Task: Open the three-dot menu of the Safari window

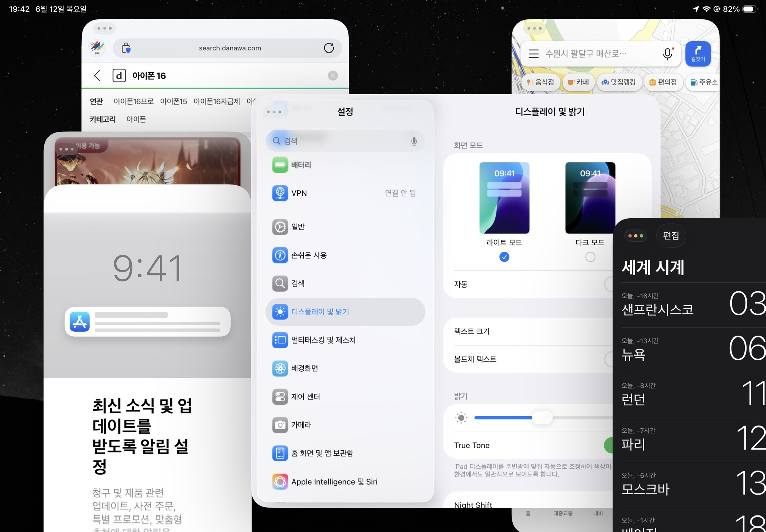Action: click(x=105, y=28)
